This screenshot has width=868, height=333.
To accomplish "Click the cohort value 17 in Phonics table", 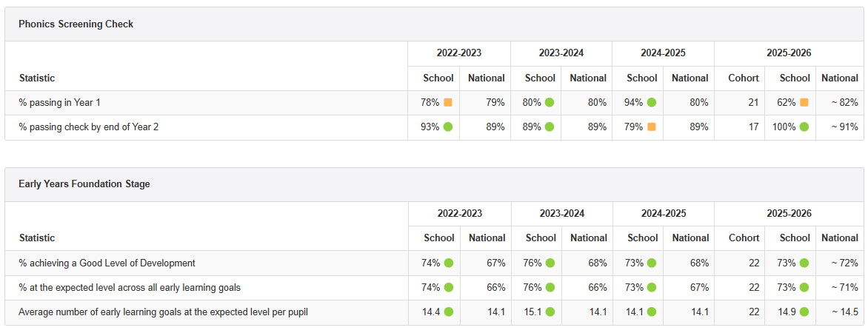I will (x=754, y=127).
